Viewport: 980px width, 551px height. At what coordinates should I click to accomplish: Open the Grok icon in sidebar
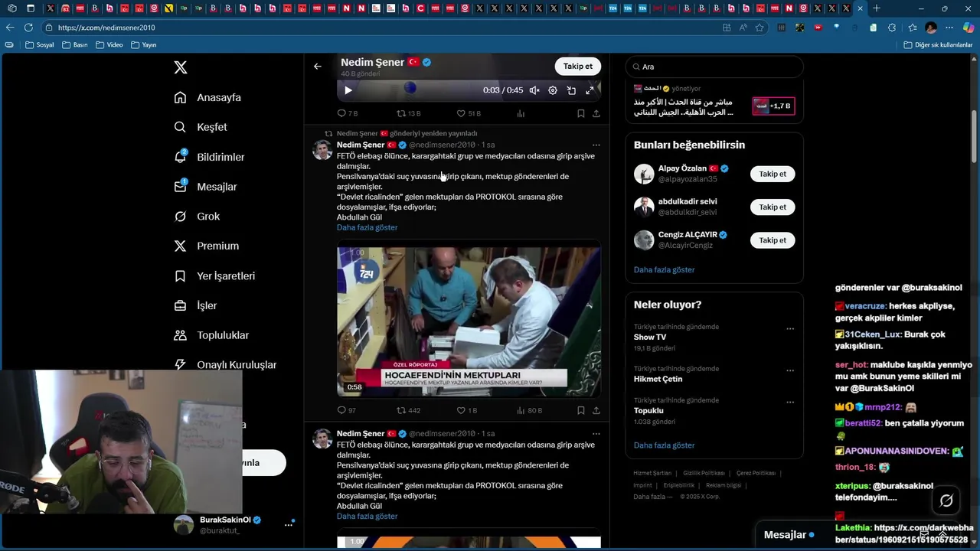point(180,217)
